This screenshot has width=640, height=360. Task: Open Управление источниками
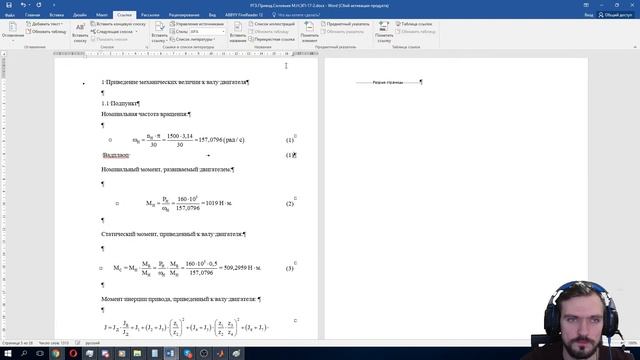[197, 24]
